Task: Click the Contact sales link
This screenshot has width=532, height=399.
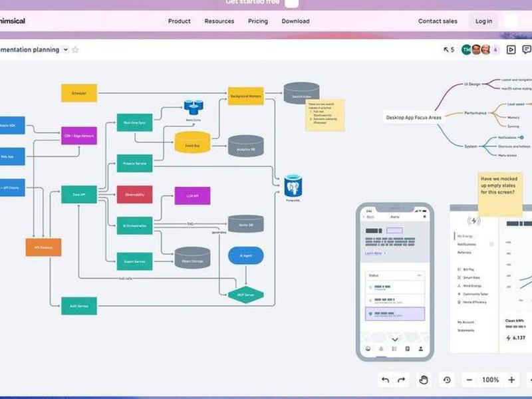Action: tap(438, 21)
